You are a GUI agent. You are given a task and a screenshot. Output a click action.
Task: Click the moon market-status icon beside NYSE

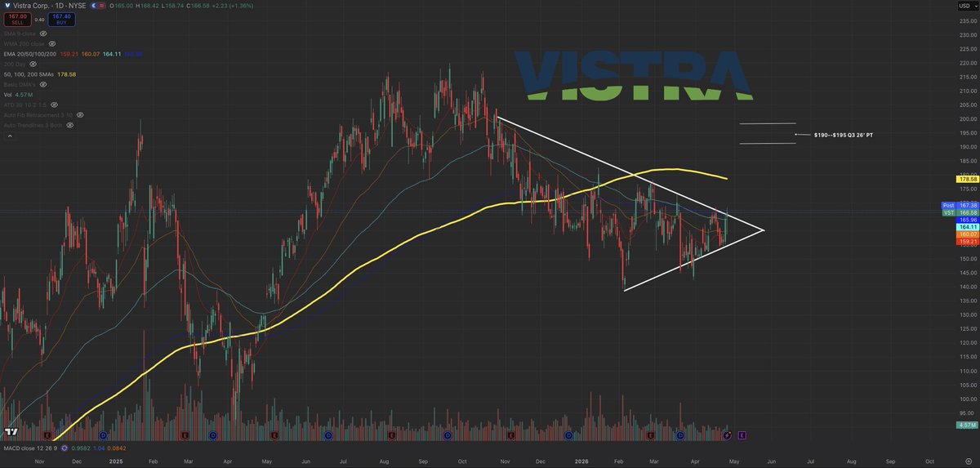[94, 6]
